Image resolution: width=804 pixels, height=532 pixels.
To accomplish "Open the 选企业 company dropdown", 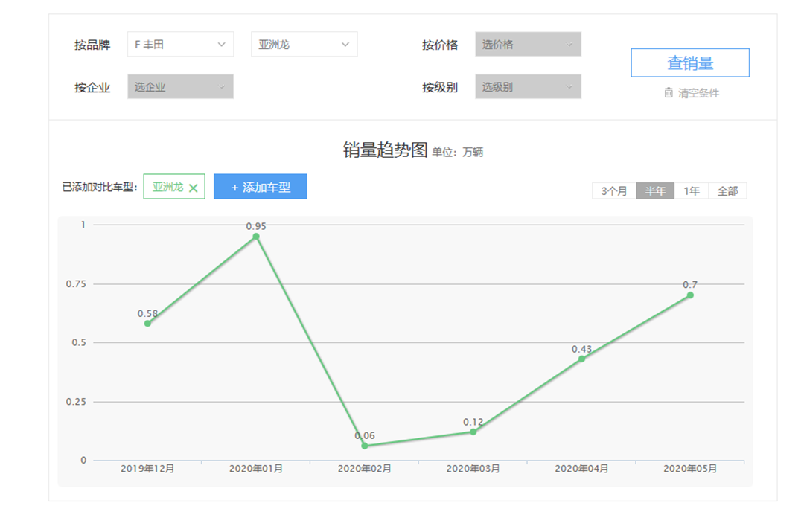I will (x=180, y=87).
